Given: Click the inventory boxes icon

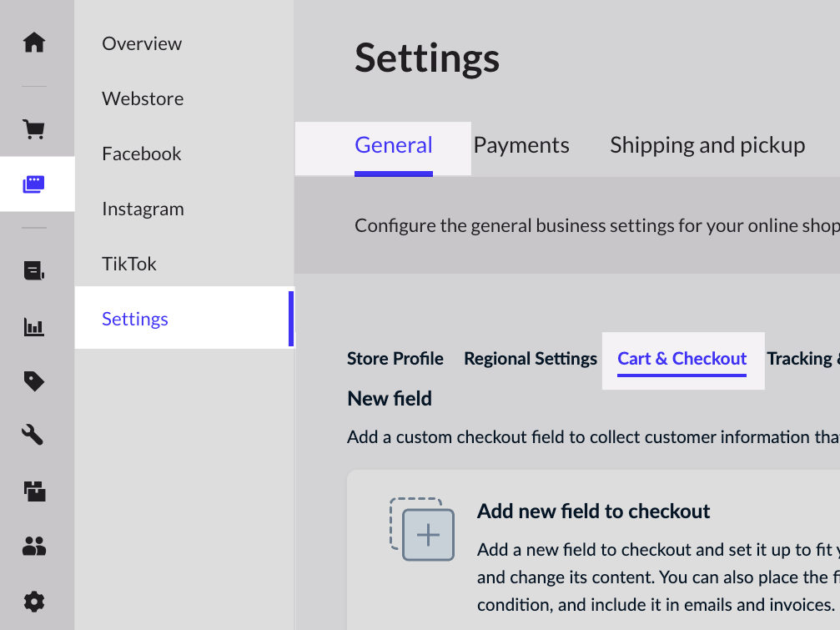Looking at the screenshot, I should point(34,491).
